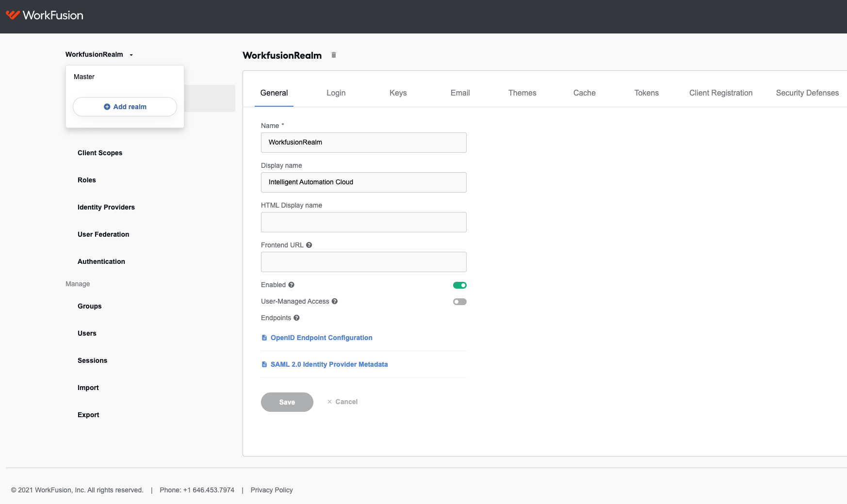Select the Master realm
847x504 pixels.
84,77
